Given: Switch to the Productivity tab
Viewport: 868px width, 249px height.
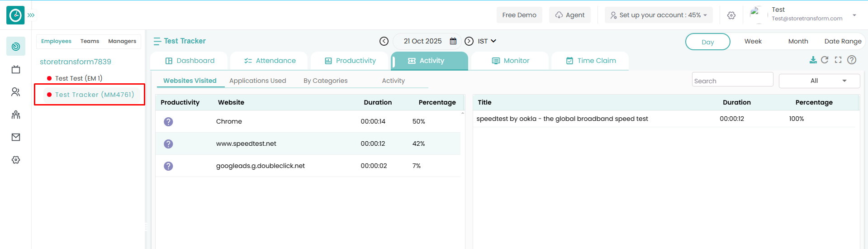Looking at the screenshot, I should pos(350,61).
